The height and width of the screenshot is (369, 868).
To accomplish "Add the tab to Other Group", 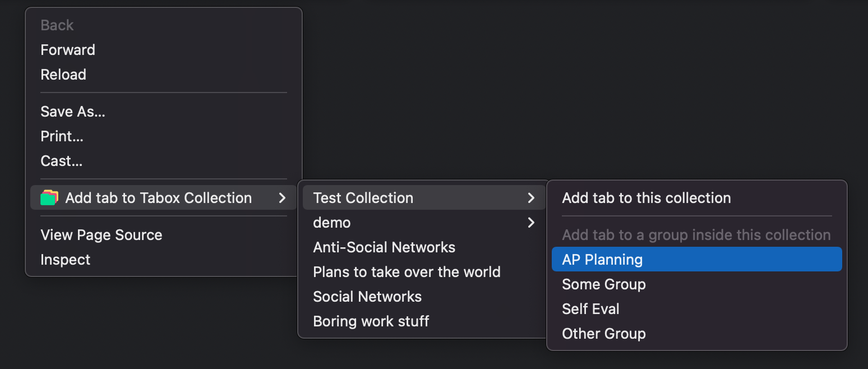I will coord(603,333).
